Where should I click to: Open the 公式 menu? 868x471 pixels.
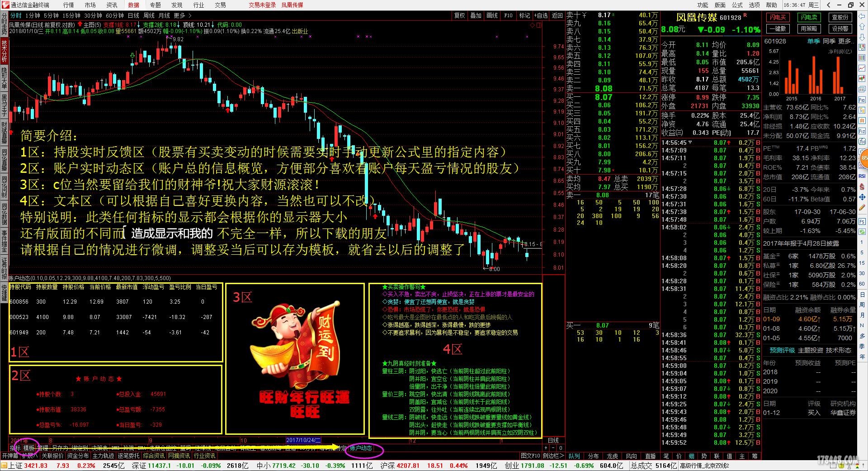(737, 5)
